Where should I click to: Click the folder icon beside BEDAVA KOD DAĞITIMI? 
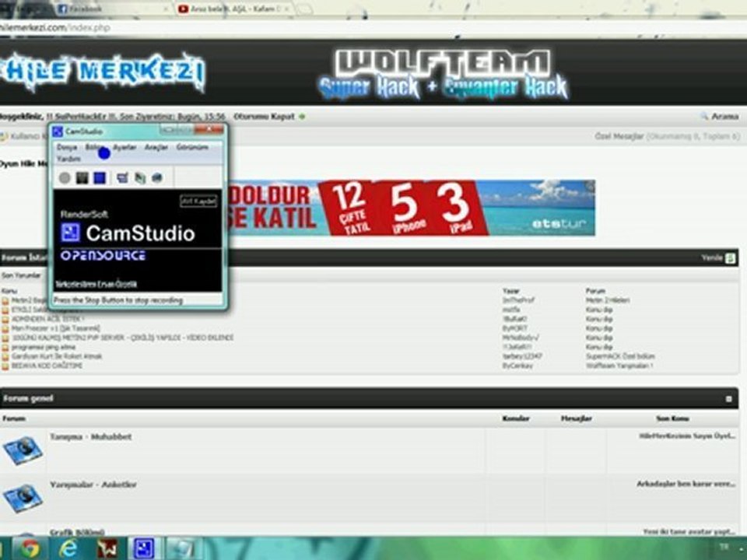(5, 366)
